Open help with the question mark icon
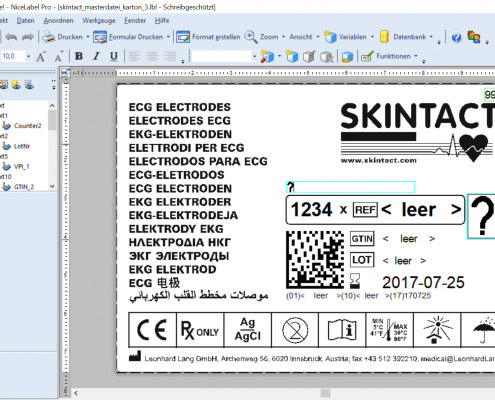Viewport: 495px width, 400px height. [x=456, y=37]
